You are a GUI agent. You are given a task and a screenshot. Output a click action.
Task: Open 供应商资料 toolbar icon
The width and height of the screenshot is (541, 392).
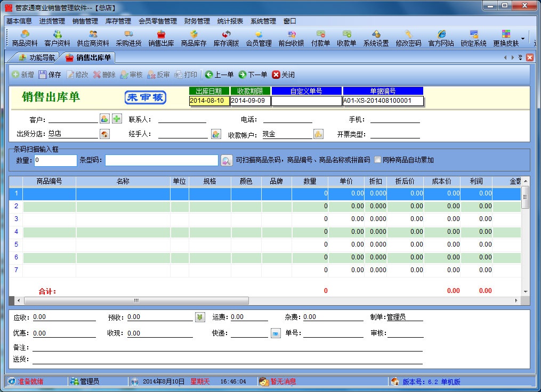[x=93, y=38]
